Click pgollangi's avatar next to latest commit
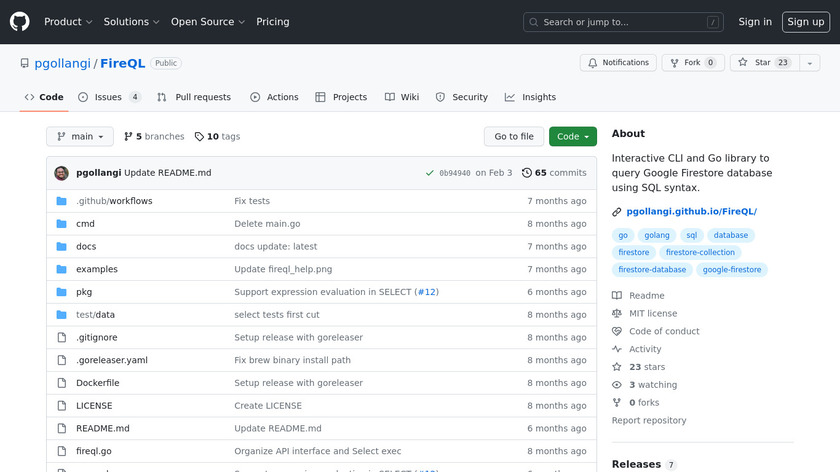The height and width of the screenshot is (472, 840). (x=61, y=173)
